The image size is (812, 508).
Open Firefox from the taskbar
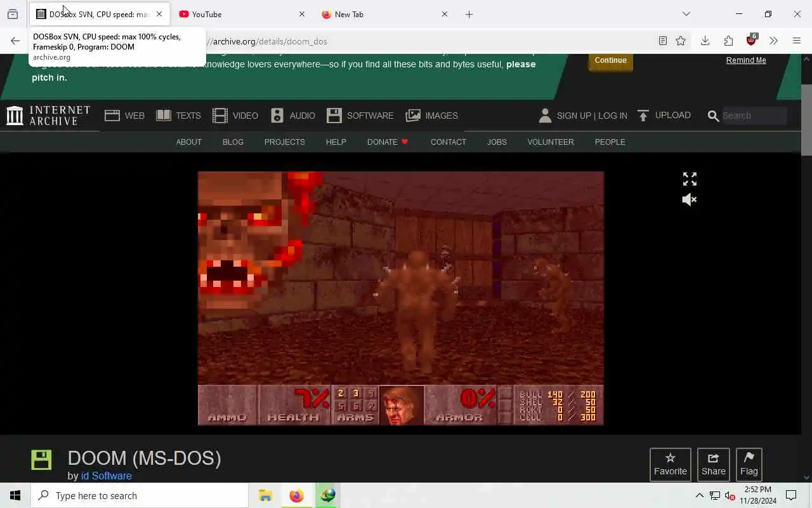coord(296,495)
